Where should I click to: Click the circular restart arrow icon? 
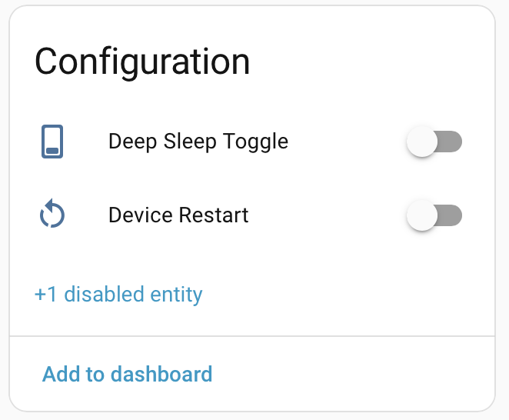click(x=52, y=215)
